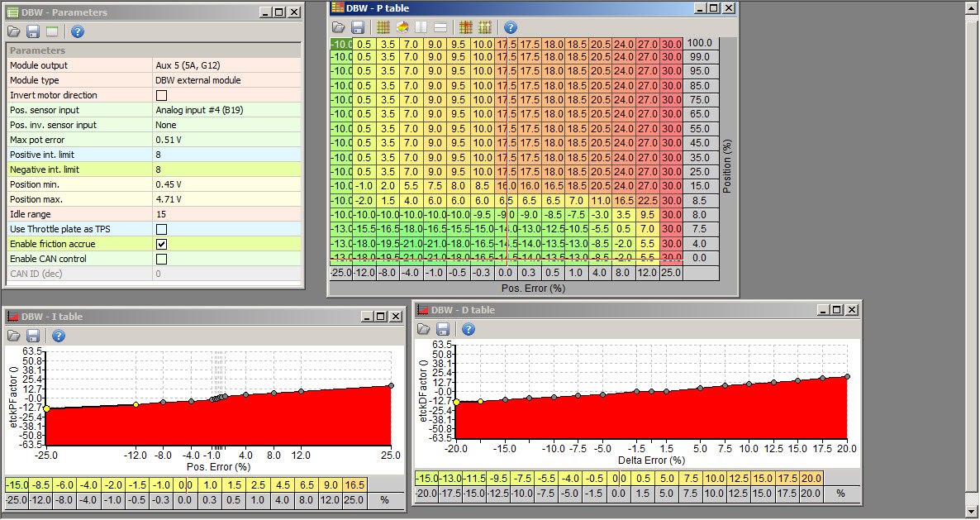Click the horizontal rows icon in P table toolbar
Screen dimensions: 980x520
[x=441, y=27]
